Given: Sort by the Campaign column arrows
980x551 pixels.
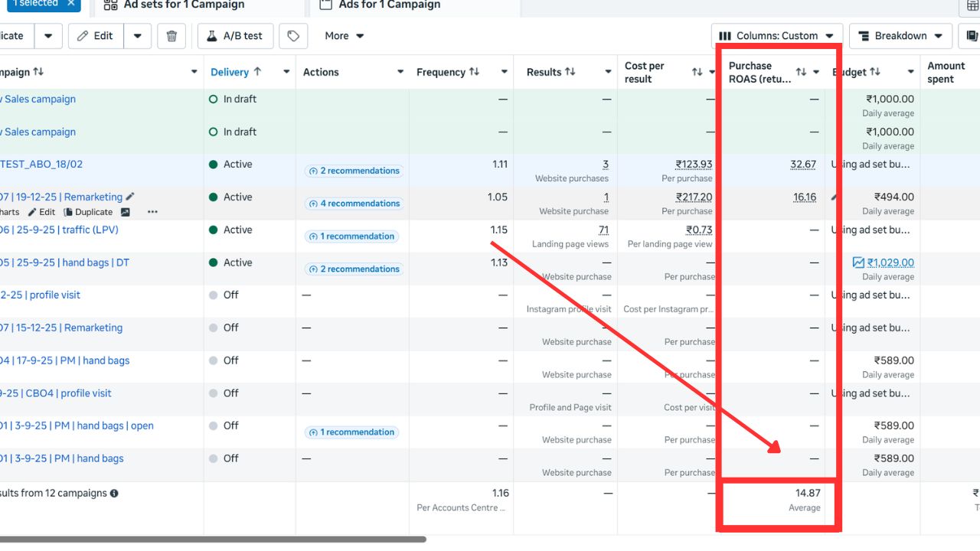Looking at the screenshot, I should (x=38, y=72).
